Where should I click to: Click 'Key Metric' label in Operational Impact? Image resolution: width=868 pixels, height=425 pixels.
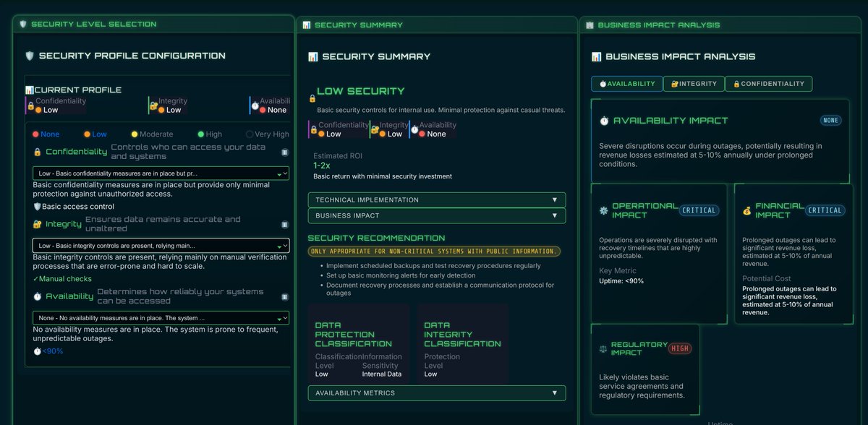(617, 270)
